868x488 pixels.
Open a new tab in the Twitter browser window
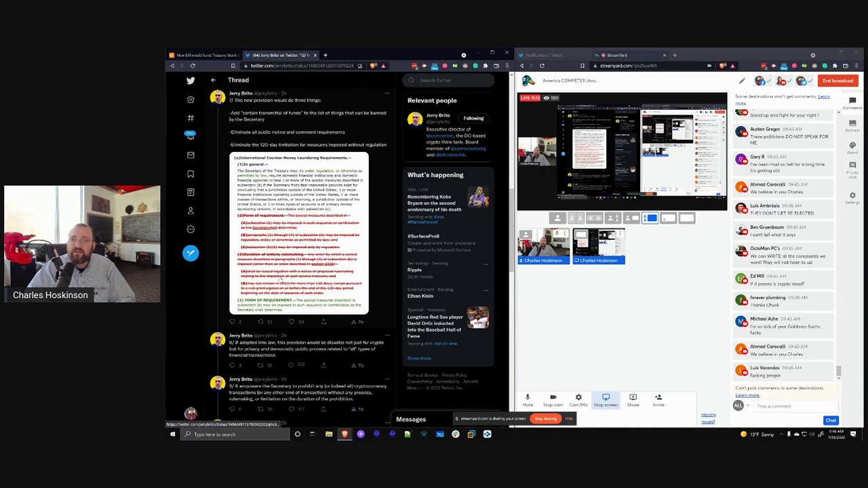325,55
